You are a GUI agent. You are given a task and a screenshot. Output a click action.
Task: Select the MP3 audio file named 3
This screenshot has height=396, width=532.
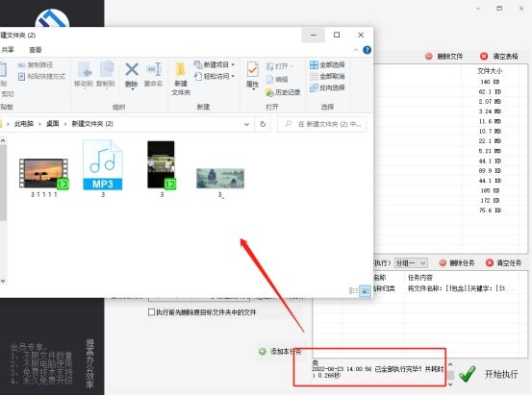[x=103, y=168]
